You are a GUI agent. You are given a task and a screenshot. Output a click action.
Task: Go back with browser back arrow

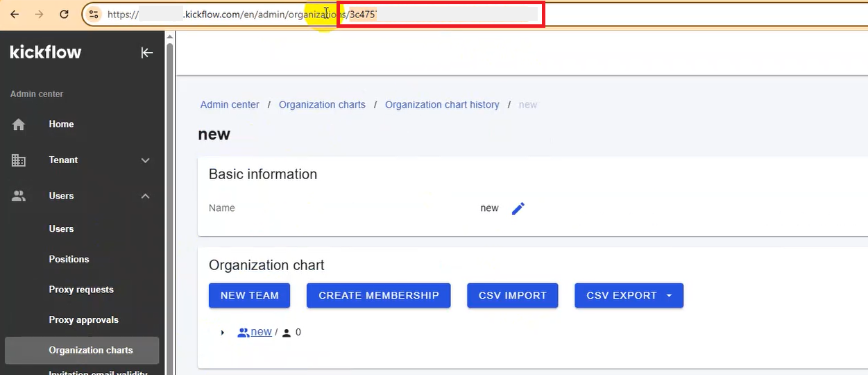click(15, 14)
